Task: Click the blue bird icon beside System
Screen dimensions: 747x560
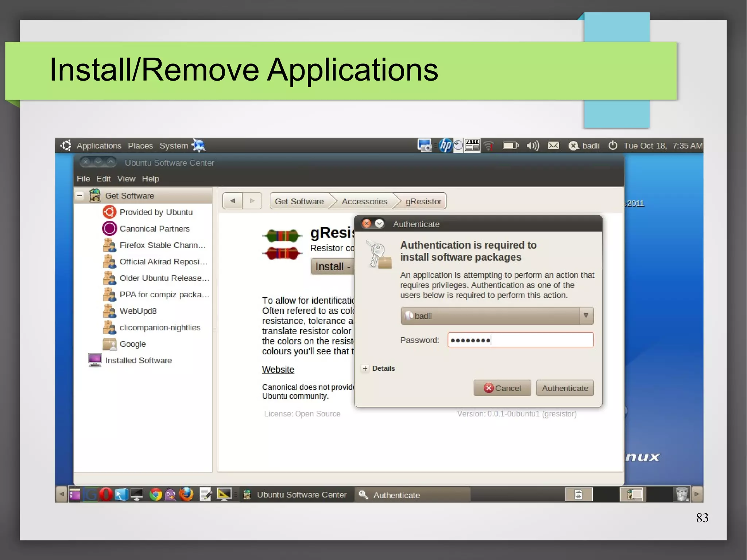Action: 199,146
